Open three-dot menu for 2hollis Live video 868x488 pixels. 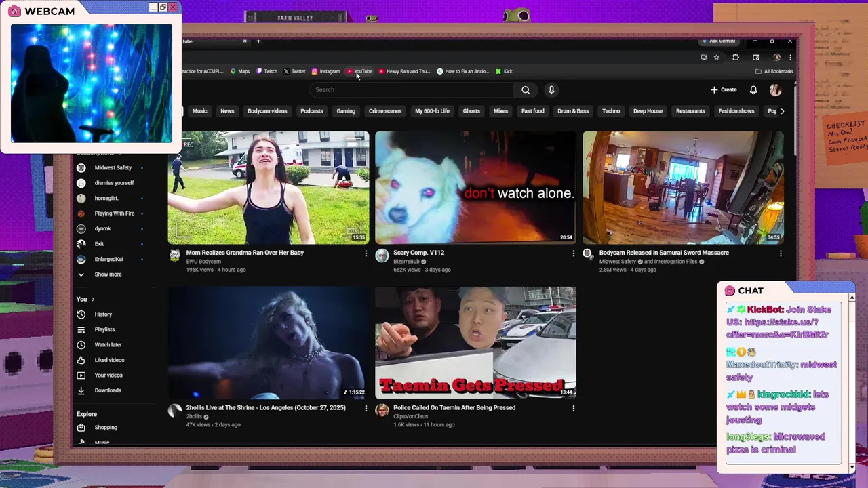click(366, 409)
